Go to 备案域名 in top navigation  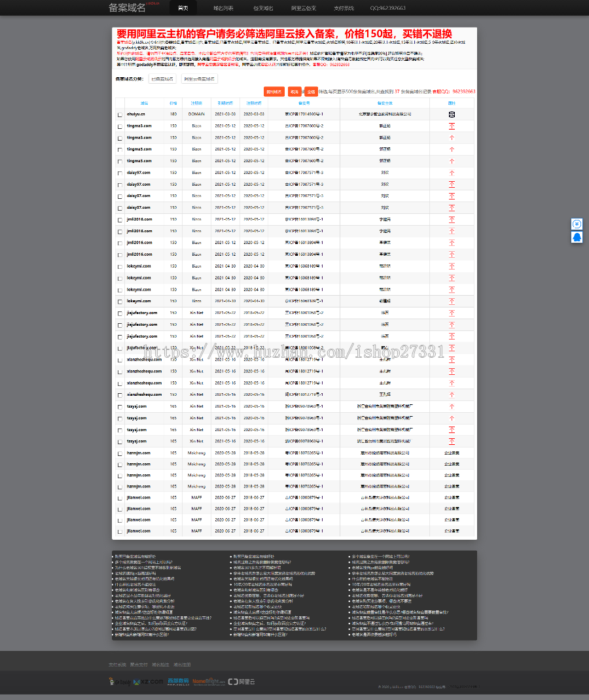[x=263, y=8]
